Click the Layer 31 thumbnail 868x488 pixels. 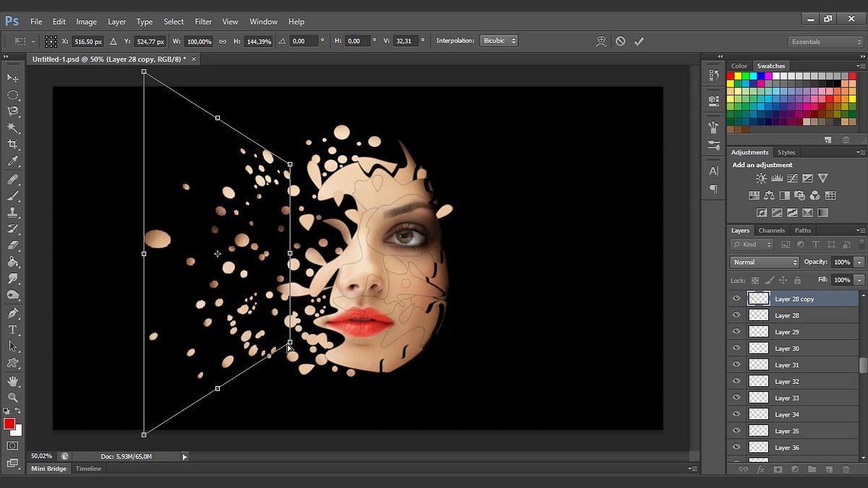758,365
